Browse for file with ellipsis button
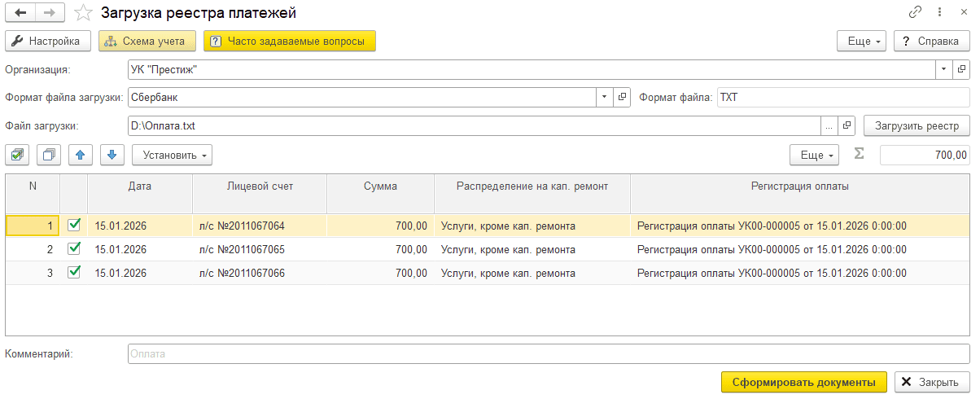Image resolution: width=980 pixels, height=399 pixels. [x=829, y=126]
